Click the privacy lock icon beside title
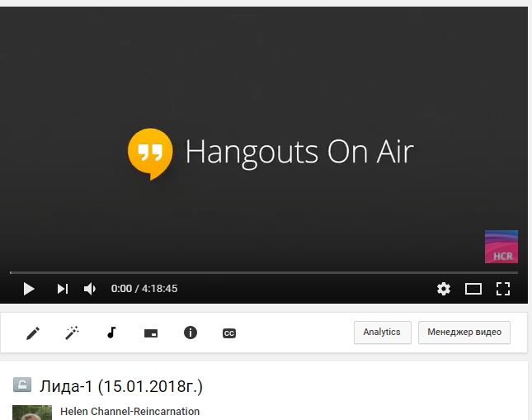Screen dimensions: 532x420 22,385
